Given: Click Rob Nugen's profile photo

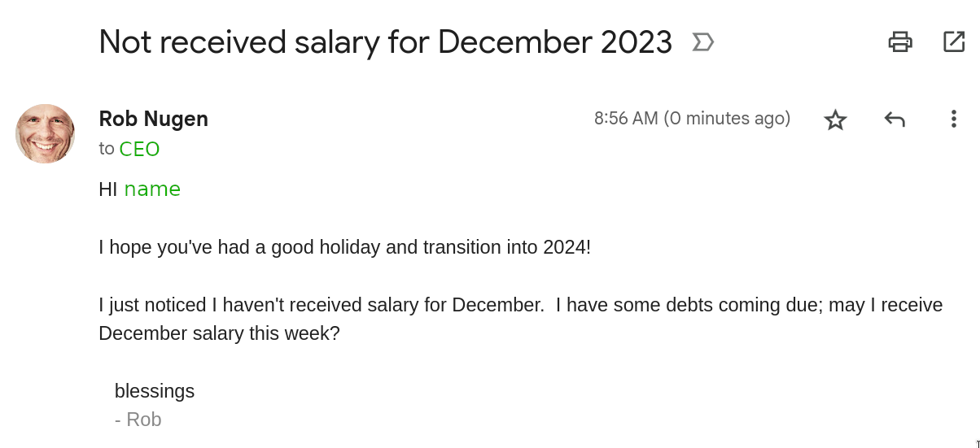Looking at the screenshot, I should pos(46,133).
